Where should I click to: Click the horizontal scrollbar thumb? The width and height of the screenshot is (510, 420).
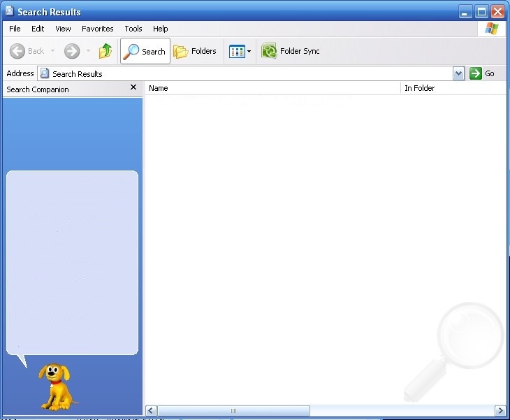[x=233, y=410]
